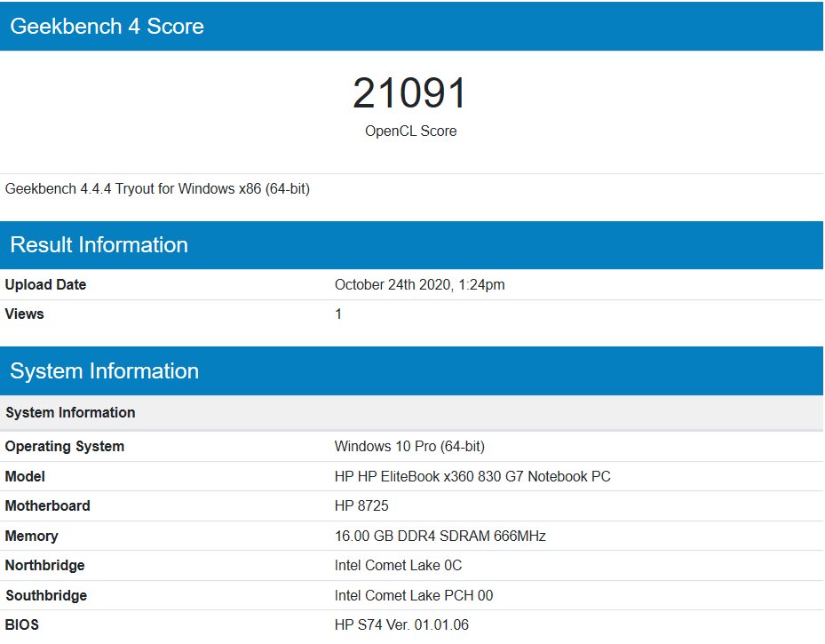
Task: Select the motherboard value "HP 8725"
Action: tap(361, 506)
